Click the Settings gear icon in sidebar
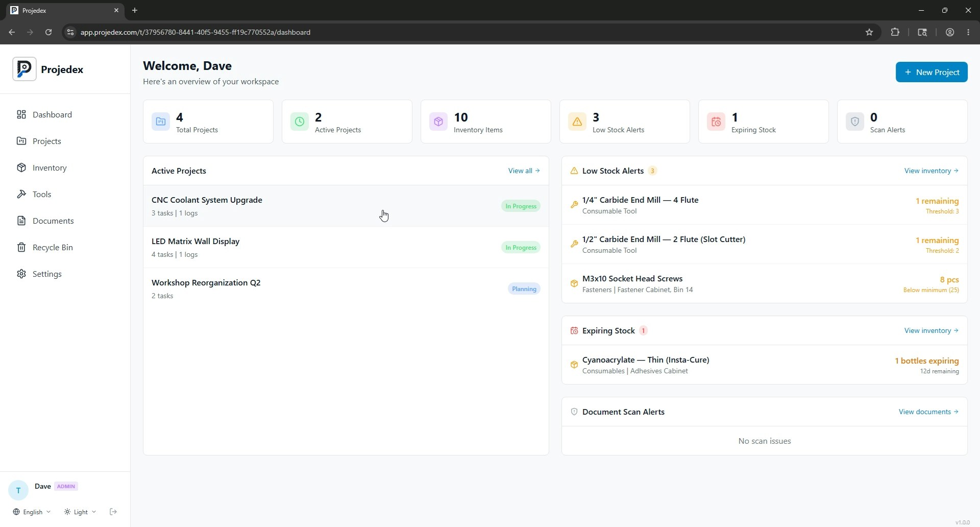Image resolution: width=980 pixels, height=527 pixels. [x=21, y=274]
